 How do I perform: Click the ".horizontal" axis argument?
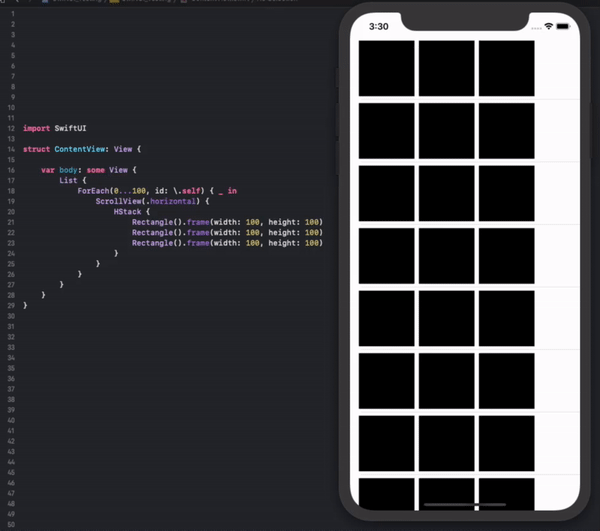[171, 201]
